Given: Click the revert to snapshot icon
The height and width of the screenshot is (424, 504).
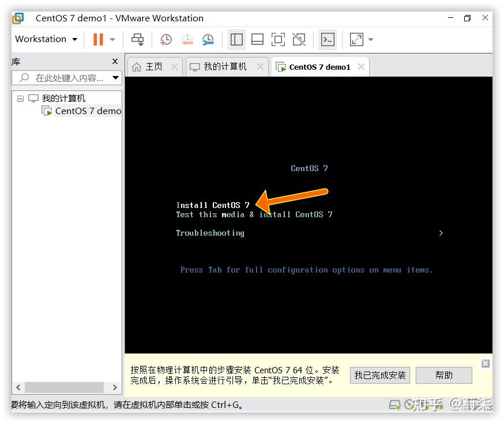Looking at the screenshot, I should [x=187, y=39].
